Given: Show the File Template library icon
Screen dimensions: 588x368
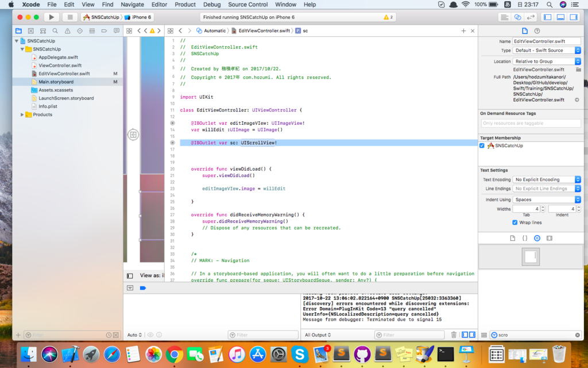Looking at the screenshot, I should 513,238.
